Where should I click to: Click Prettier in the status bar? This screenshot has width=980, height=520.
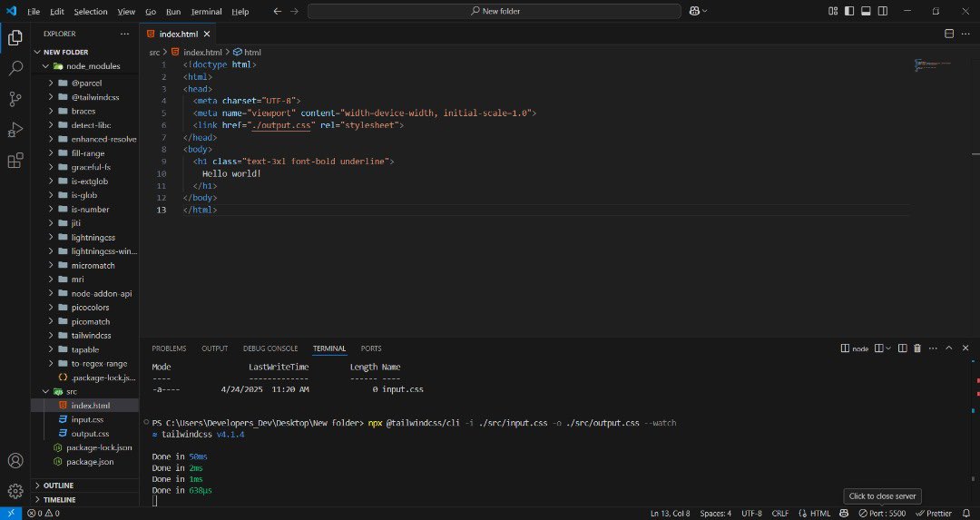coord(934,513)
